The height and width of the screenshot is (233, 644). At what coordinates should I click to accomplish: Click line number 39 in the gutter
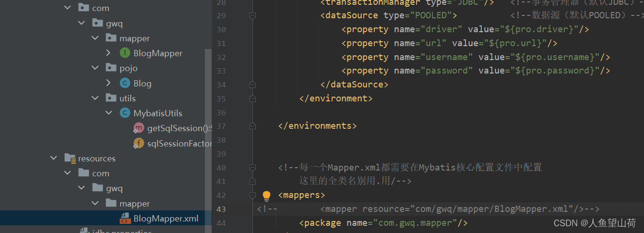click(x=221, y=154)
